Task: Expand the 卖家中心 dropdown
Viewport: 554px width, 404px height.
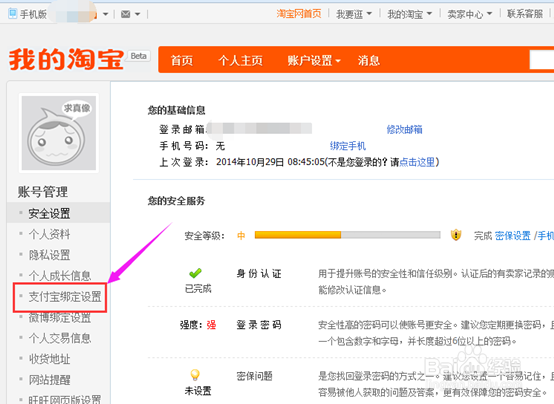Action: click(x=470, y=14)
